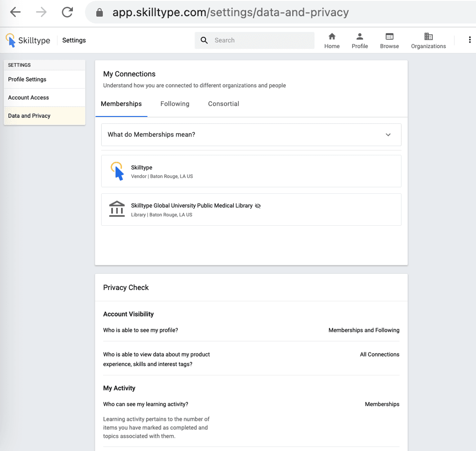Change 'Memberships' learning activity visibility value

click(382, 404)
